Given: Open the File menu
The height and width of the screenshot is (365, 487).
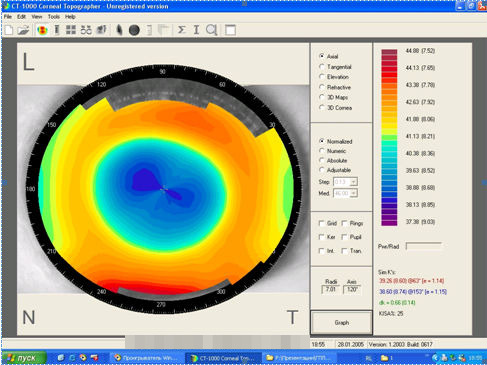Looking at the screenshot, I should (x=8, y=17).
